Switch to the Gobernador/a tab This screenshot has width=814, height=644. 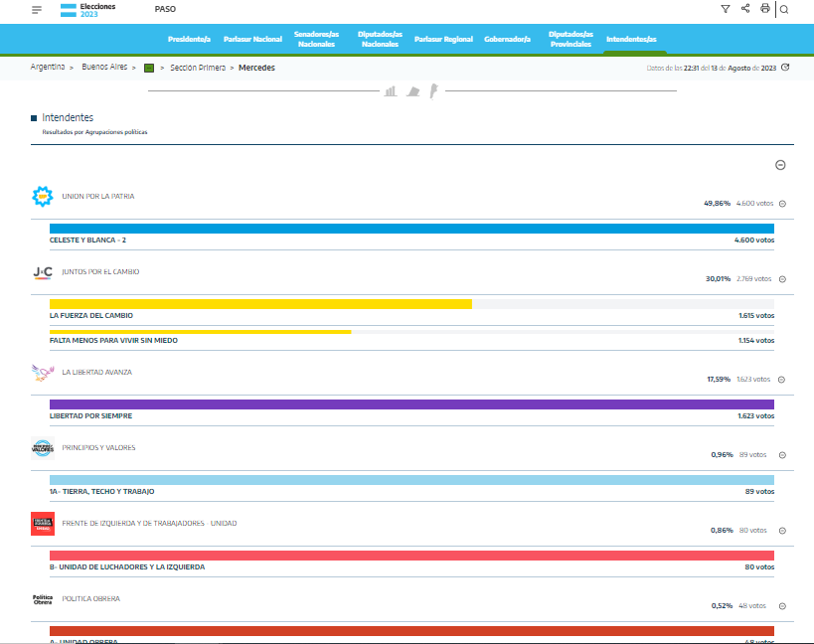point(507,39)
